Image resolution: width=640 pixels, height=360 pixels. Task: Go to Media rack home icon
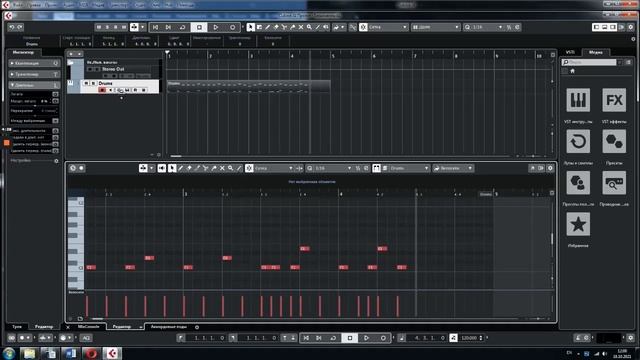(x=572, y=71)
